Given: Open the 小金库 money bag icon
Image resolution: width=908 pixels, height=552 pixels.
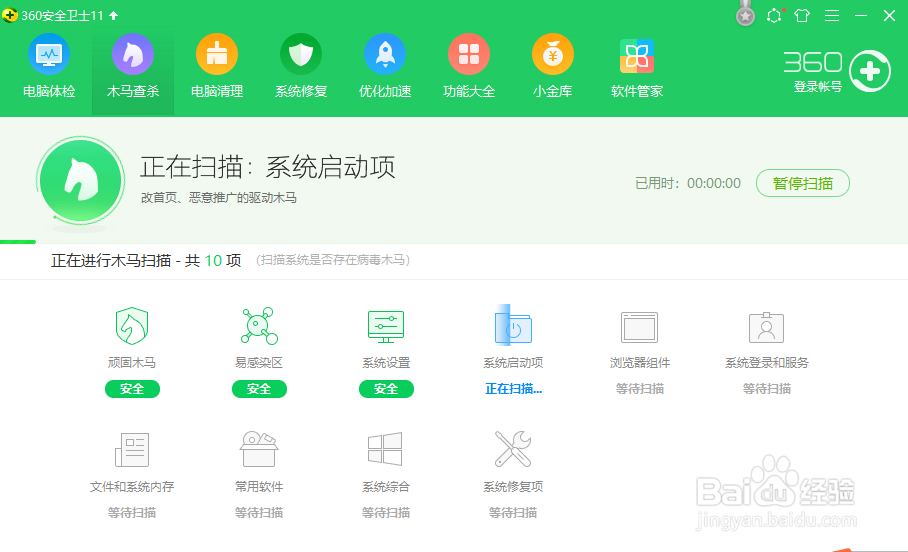Looking at the screenshot, I should [x=553, y=54].
